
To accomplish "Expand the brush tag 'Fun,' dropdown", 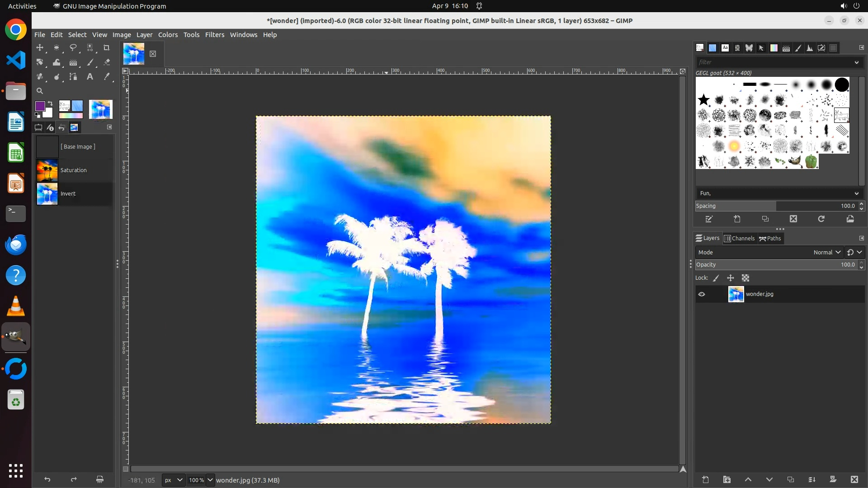I will (856, 193).
